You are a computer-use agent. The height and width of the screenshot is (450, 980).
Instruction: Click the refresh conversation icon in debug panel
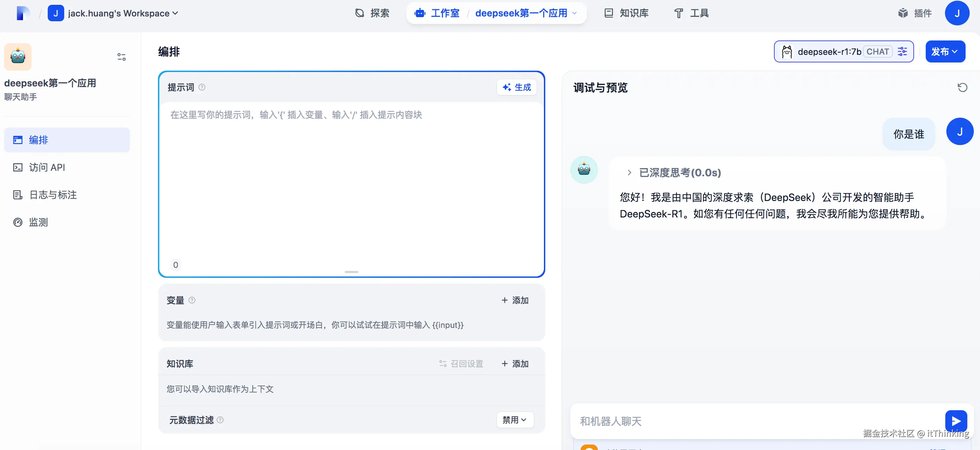[x=962, y=87]
